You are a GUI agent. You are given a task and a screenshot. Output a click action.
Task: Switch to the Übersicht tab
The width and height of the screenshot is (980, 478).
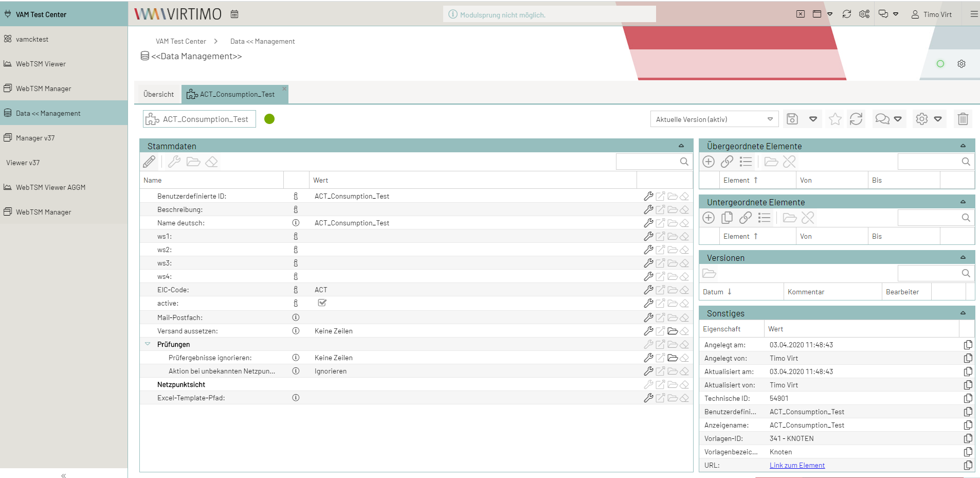[159, 94]
